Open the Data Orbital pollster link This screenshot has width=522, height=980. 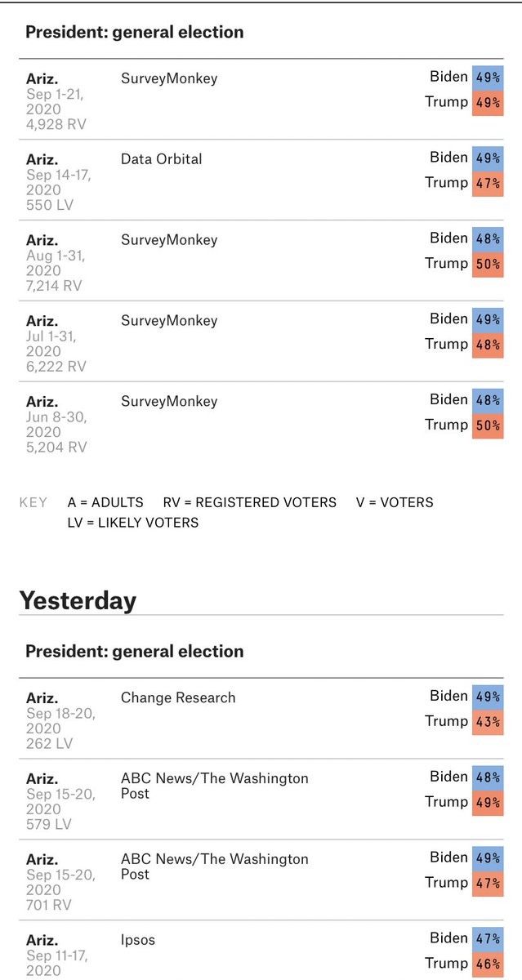(161, 159)
